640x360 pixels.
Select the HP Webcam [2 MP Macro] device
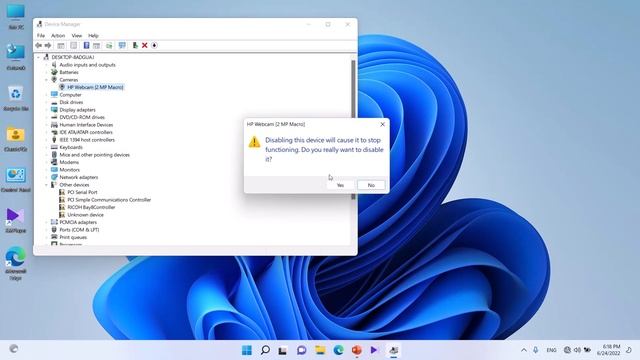(x=95, y=87)
